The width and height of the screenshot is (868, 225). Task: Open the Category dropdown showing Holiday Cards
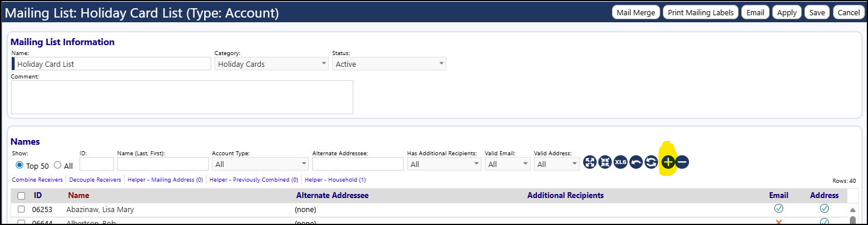click(271, 64)
